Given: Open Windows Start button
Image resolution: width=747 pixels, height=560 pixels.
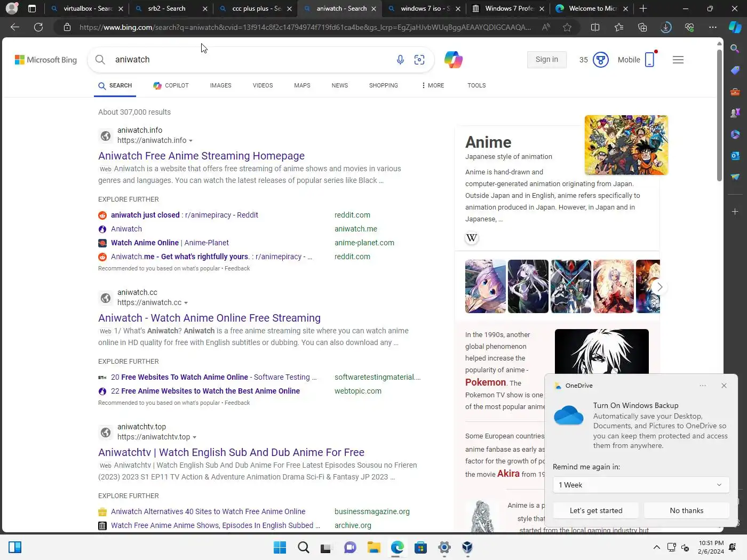Looking at the screenshot, I should click(x=280, y=547).
